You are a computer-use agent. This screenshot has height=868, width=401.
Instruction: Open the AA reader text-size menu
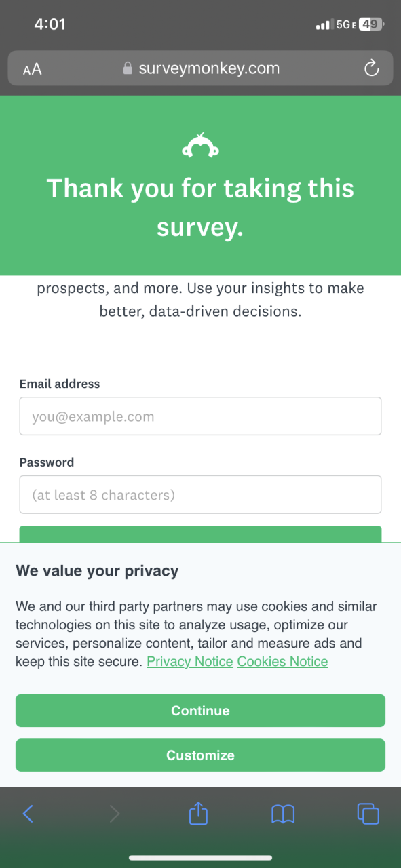point(32,69)
